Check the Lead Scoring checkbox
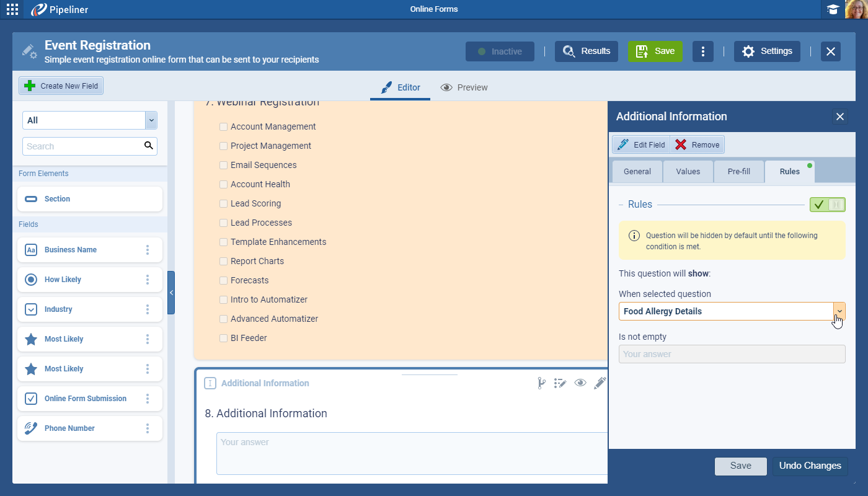This screenshot has width=868, height=496. [x=224, y=203]
